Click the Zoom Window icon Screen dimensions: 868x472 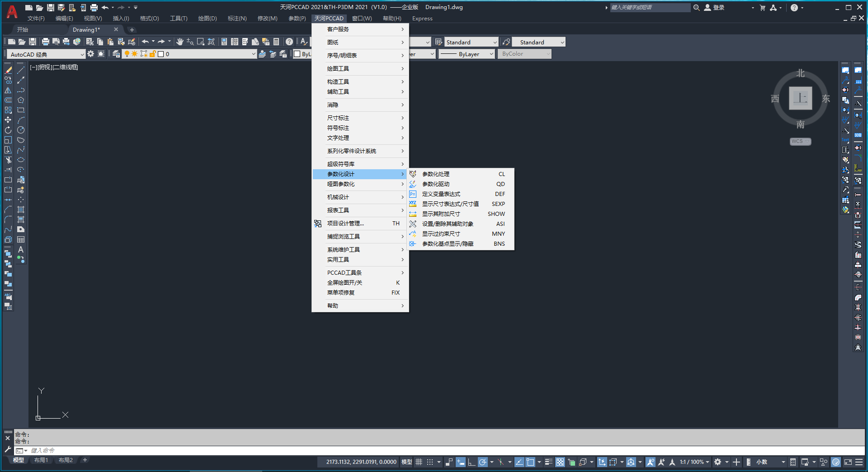click(201, 42)
